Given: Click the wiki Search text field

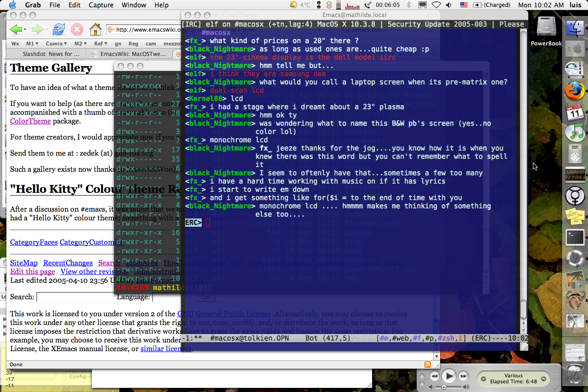Looking at the screenshot, I should [75, 297].
